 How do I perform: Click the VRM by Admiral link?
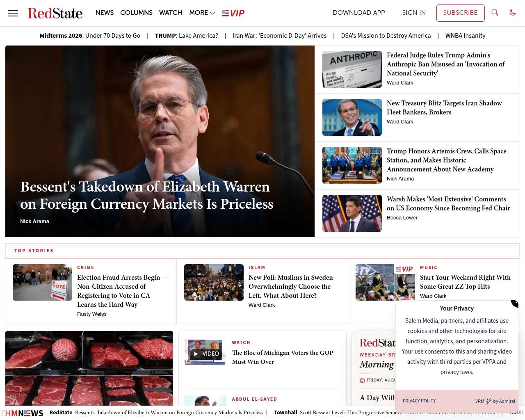(495, 401)
